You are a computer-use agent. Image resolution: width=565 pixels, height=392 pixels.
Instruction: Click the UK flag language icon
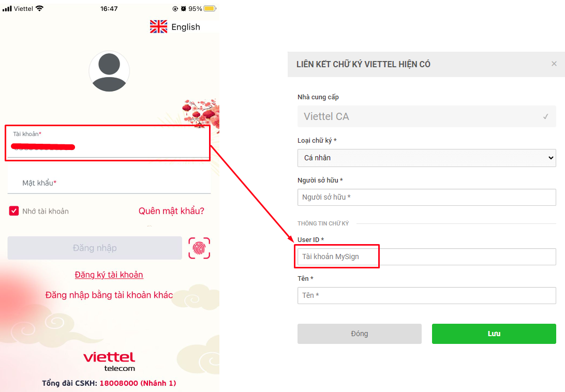click(x=158, y=27)
